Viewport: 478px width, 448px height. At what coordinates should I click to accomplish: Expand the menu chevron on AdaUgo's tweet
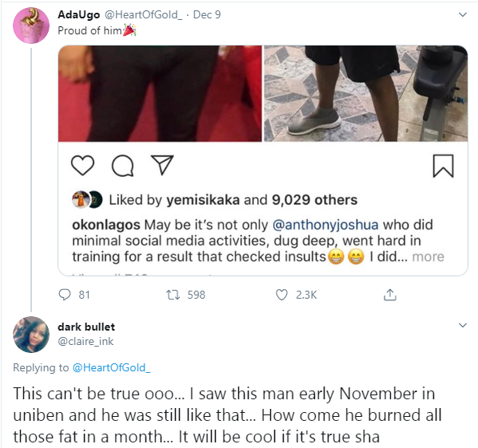463,14
